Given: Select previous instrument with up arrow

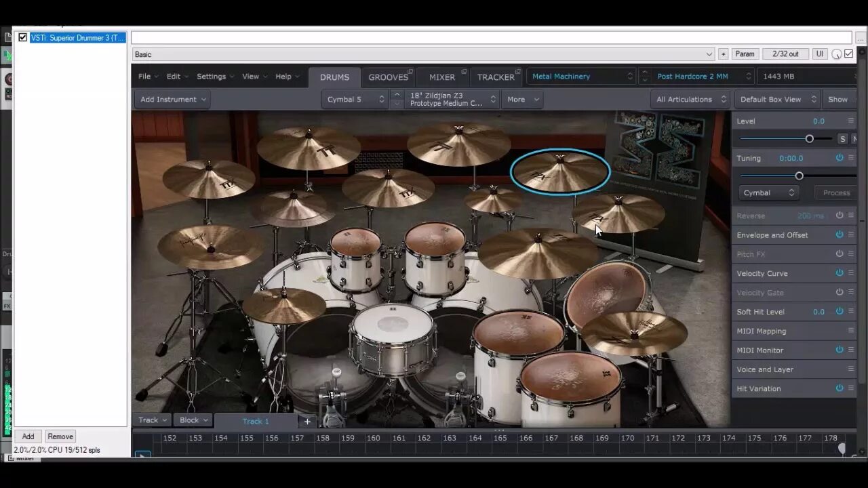Looking at the screenshot, I should 397,94.
